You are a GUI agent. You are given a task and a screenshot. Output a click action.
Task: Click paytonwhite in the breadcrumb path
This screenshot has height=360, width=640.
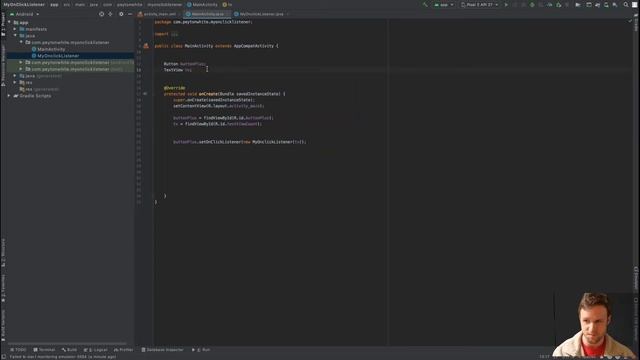[x=129, y=4]
